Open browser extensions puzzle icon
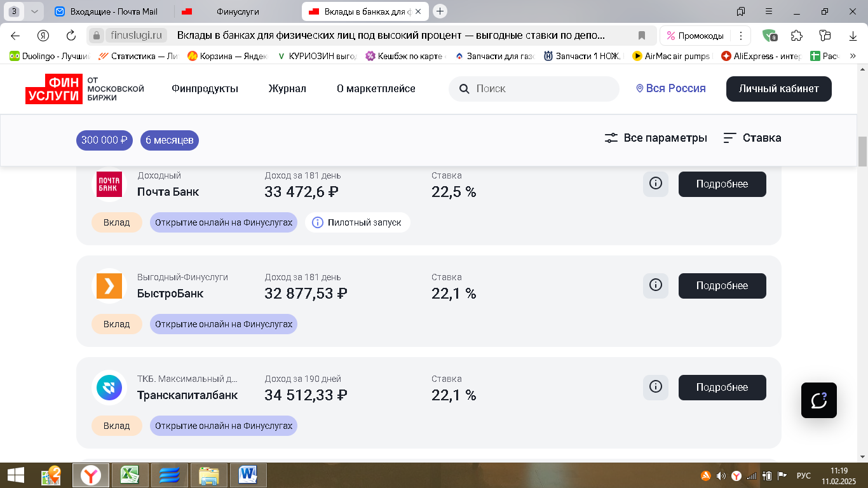 tap(796, 36)
